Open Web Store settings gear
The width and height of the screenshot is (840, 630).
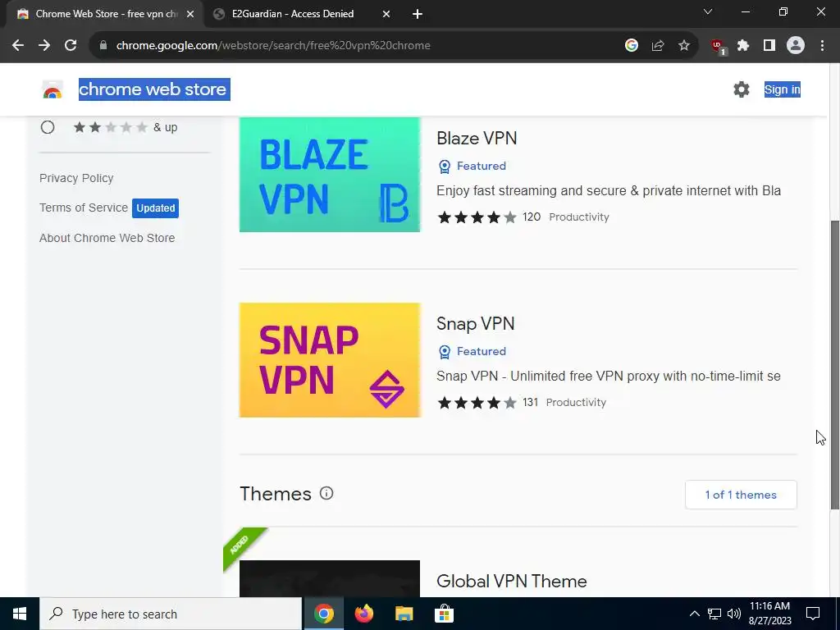coord(742,89)
